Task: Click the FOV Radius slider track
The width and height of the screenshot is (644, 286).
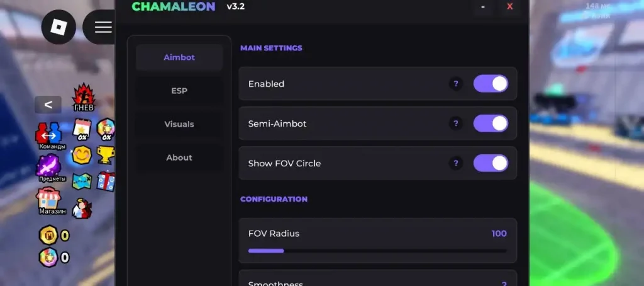Action: click(377, 251)
